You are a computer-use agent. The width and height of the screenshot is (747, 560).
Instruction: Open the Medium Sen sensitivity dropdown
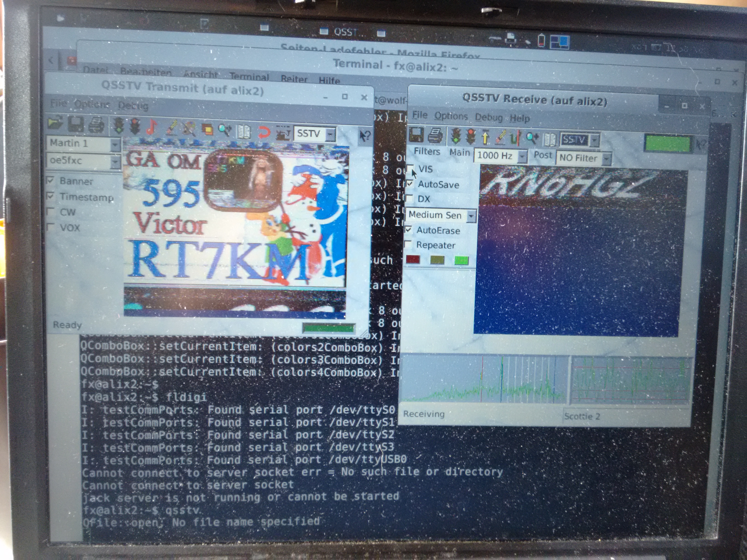point(471,216)
